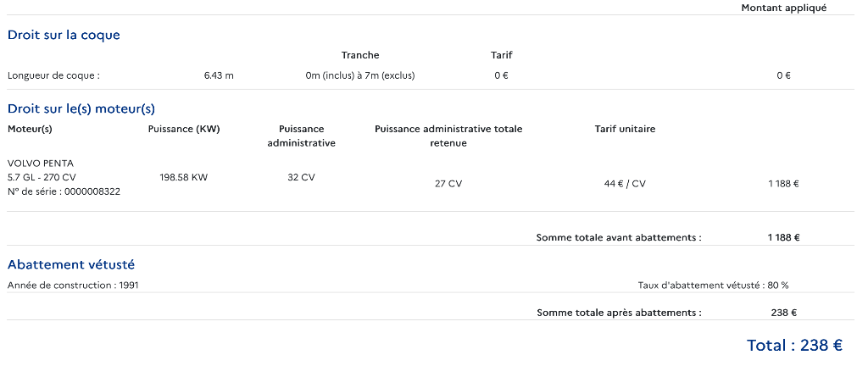Click 'Somme totale avant abattements' label
868x366 pixels.
619,238
